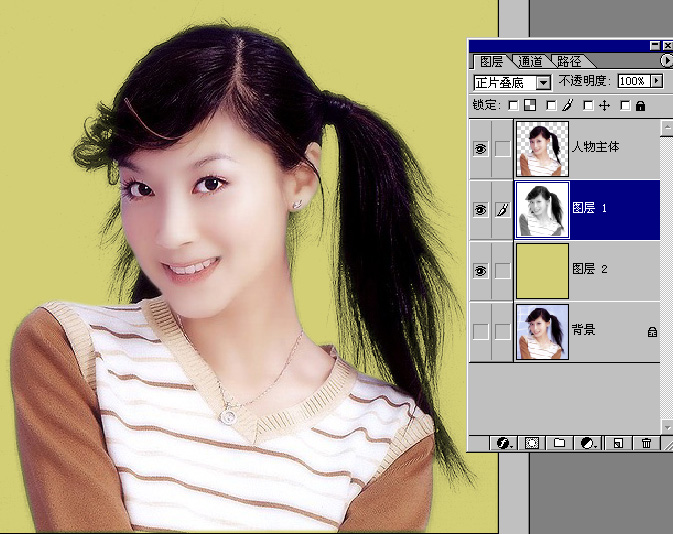Minimize the layers palette
The width and height of the screenshot is (673, 534).
(x=655, y=45)
